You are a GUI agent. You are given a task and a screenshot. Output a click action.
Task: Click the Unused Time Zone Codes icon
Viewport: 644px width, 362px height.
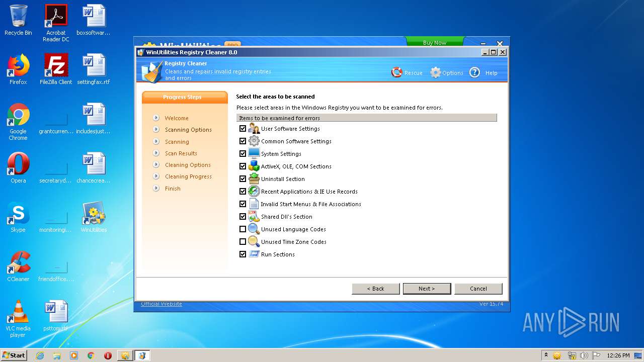[x=254, y=241]
